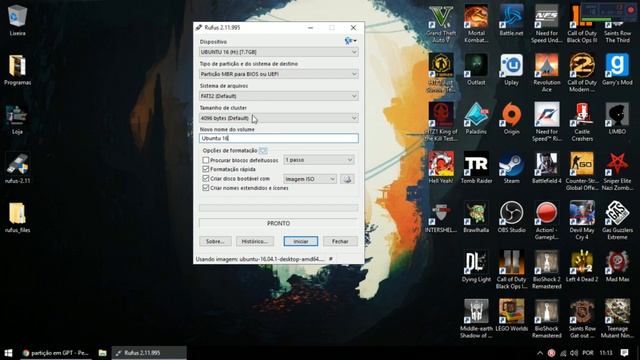This screenshot has height=360, width=640.
Task: Click the hash (#) icon in the Rufus status bar
Action: point(331,259)
